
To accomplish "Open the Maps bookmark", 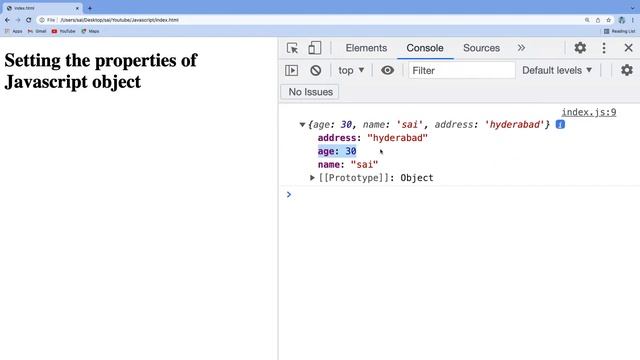I will point(90,31).
